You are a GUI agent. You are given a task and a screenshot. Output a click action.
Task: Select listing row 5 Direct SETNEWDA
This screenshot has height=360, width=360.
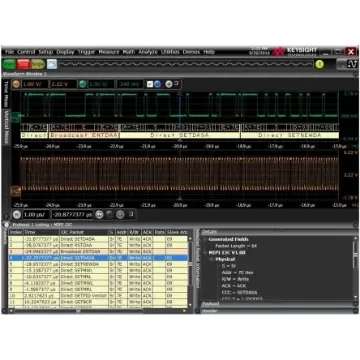pos(99,264)
